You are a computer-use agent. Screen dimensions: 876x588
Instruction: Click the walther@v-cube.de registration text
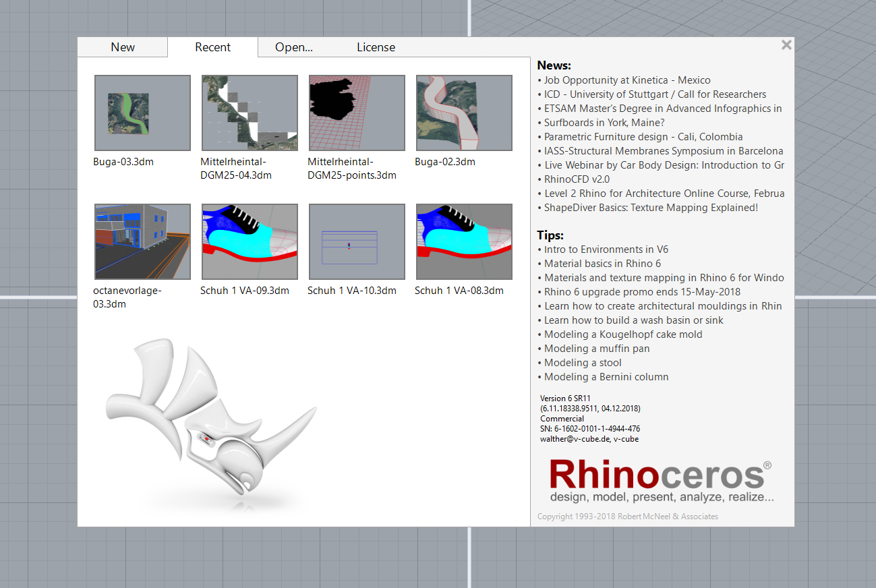pyautogui.click(x=589, y=439)
